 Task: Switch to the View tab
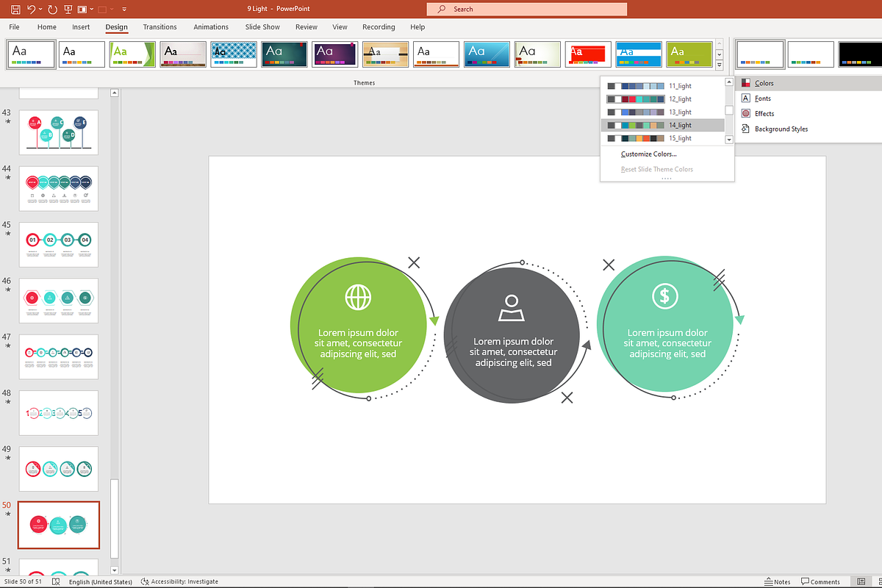coord(340,27)
